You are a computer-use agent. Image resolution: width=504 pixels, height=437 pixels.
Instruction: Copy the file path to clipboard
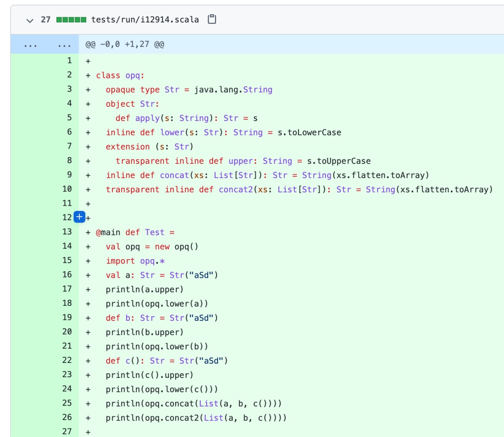(x=212, y=19)
